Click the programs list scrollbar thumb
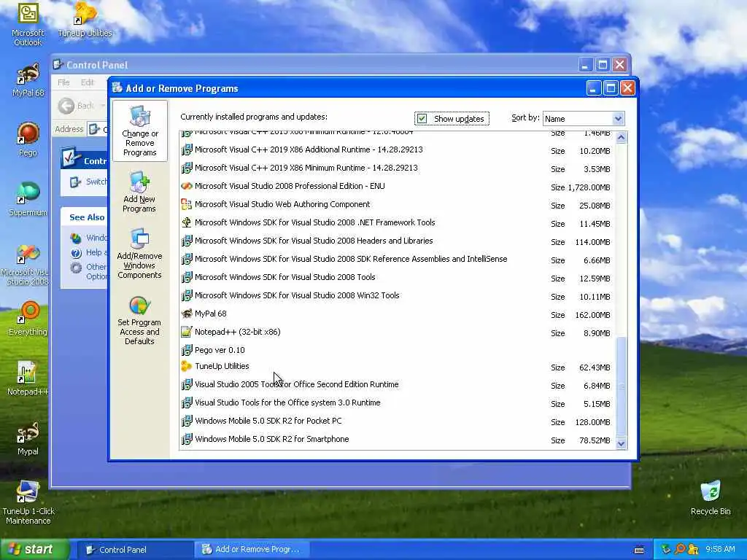 point(621,386)
